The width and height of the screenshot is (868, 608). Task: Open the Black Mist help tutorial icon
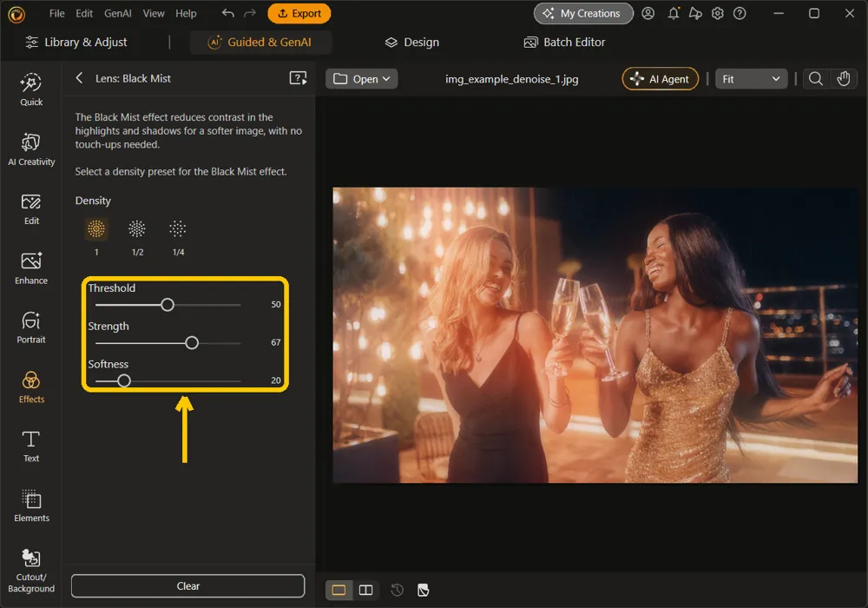[298, 78]
